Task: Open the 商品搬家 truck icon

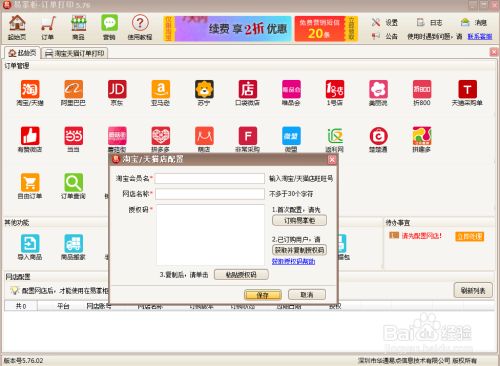Action: (x=73, y=247)
